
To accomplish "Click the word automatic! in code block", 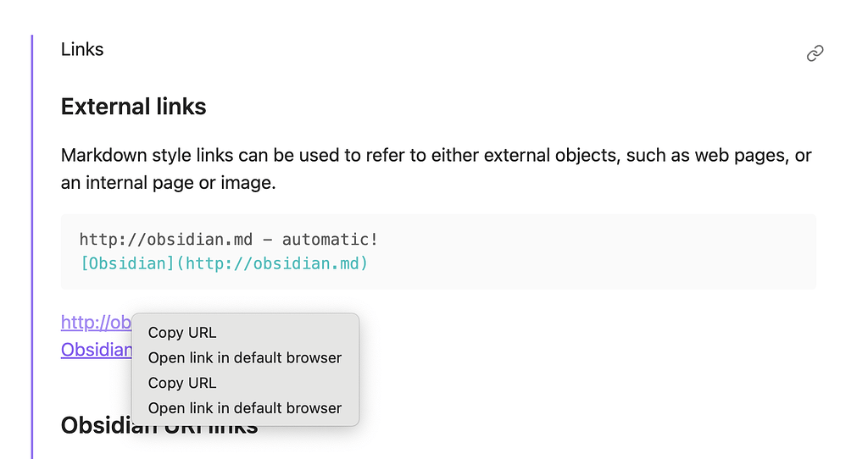I will coord(330,240).
